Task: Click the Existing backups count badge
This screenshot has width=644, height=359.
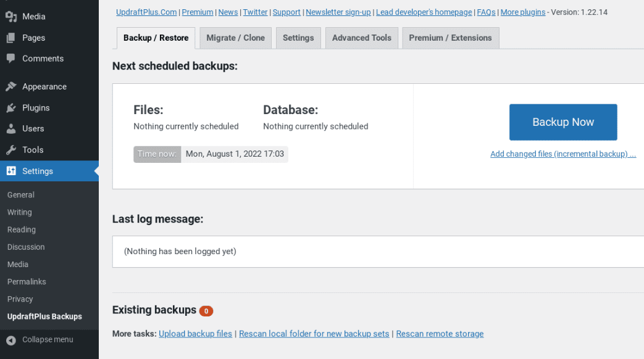Action: [206, 311]
